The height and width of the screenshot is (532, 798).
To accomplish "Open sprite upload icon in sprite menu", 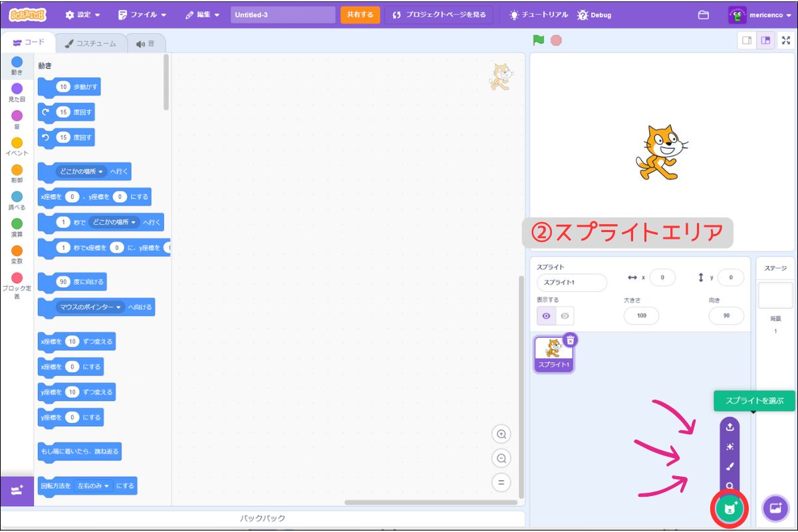I will click(729, 428).
